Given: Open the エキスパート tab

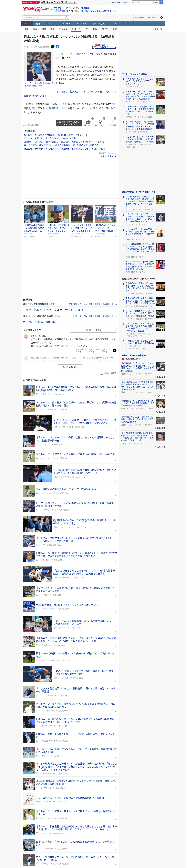Looking at the screenshot, I should click(64, 24).
